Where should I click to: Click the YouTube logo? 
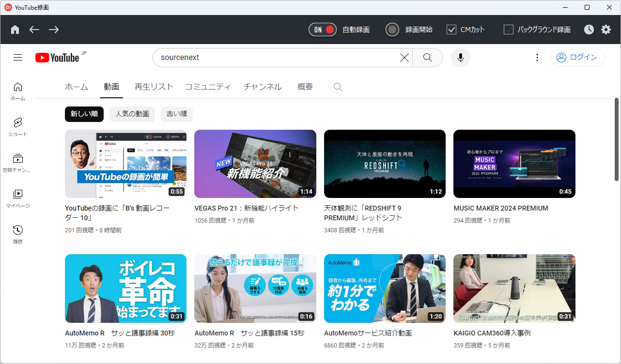57,58
